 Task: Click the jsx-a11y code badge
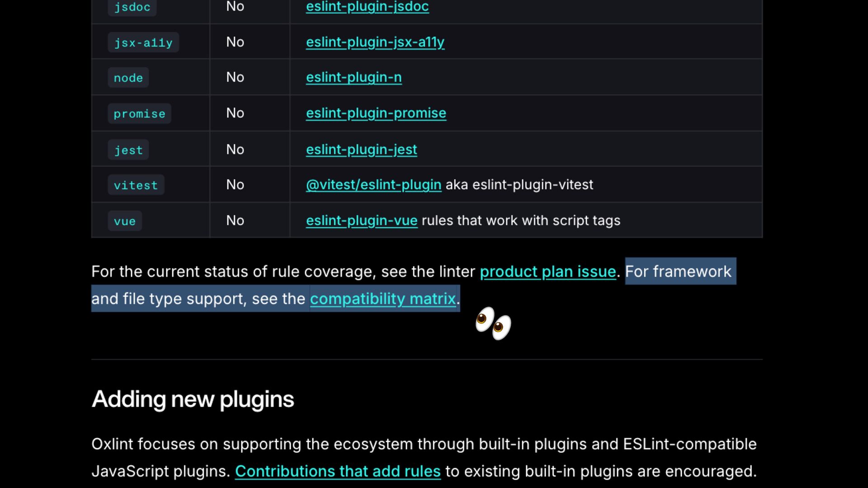click(x=143, y=42)
